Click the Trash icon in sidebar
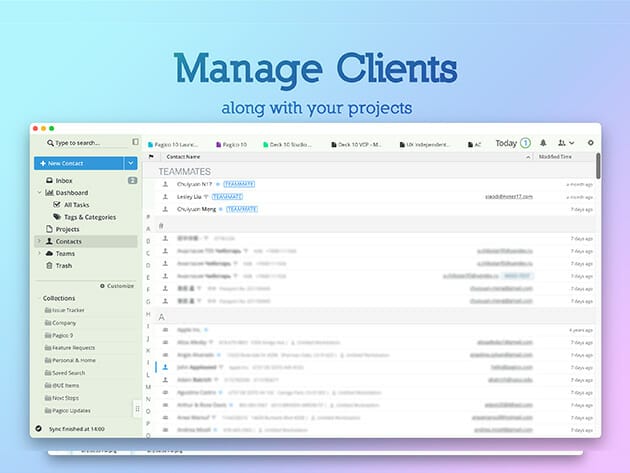Screen dimensions: 630x473 48,265
